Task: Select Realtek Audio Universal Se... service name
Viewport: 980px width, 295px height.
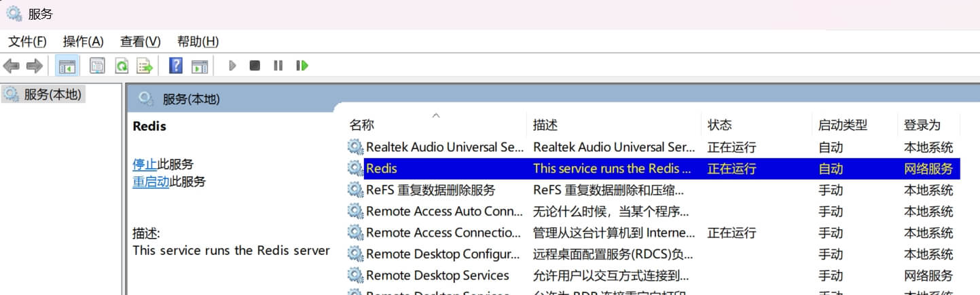Action: [x=445, y=146]
